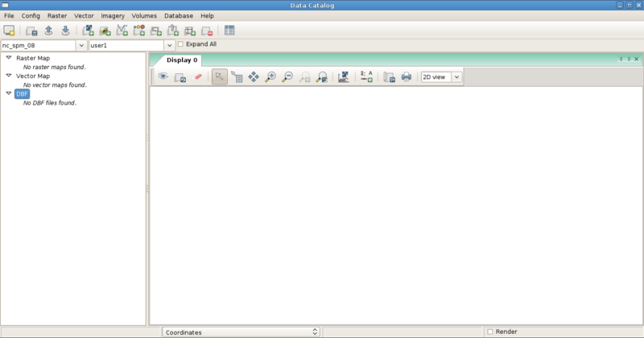This screenshot has height=338, width=644.
Task: Select the pan tool in map display
Action: (x=254, y=77)
